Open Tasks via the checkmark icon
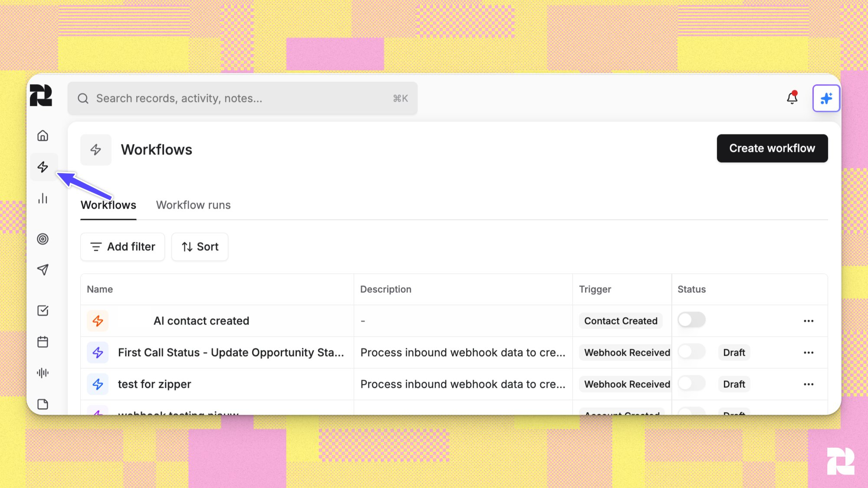The width and height of the screenshot is (868, 488). coord(43,311)
